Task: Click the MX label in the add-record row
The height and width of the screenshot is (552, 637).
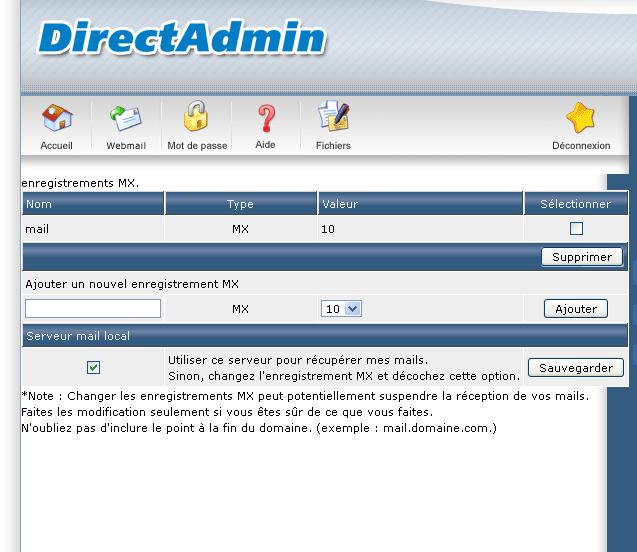Action: 240,309
